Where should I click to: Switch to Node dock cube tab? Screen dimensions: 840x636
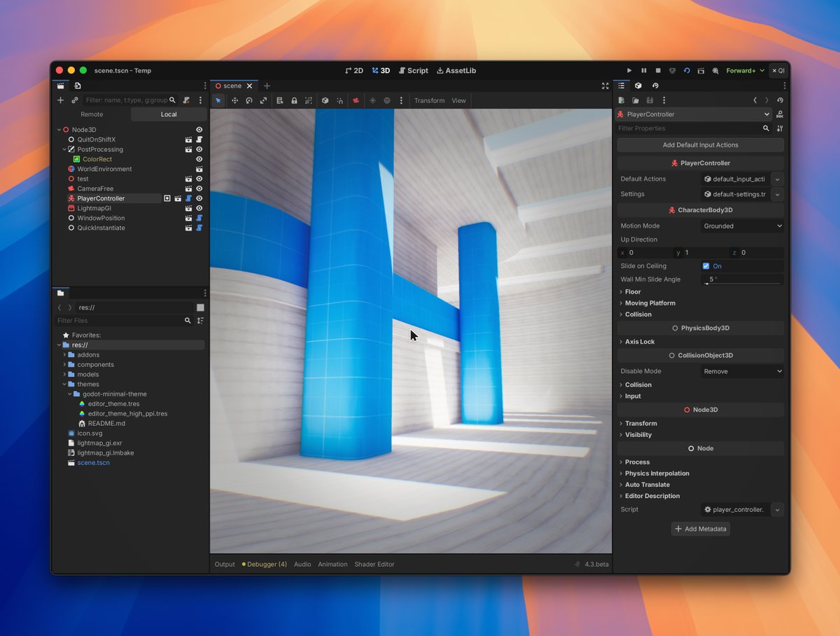(638, 85)
